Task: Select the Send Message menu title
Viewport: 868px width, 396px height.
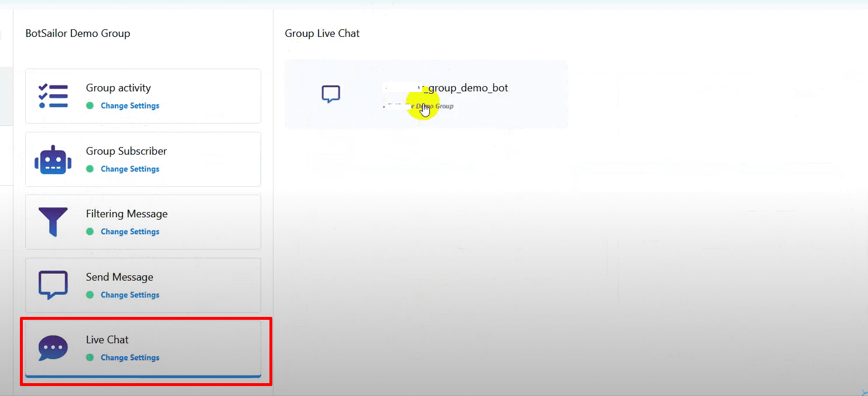Action: click(119, 277)
